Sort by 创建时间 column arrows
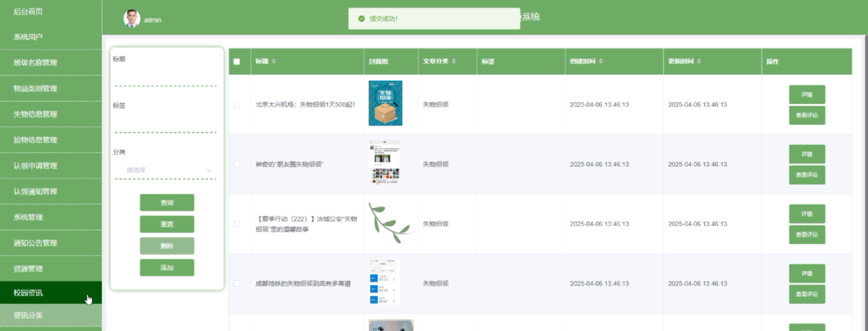The height and width of the screenshot is (331, 868). point(601,61)
